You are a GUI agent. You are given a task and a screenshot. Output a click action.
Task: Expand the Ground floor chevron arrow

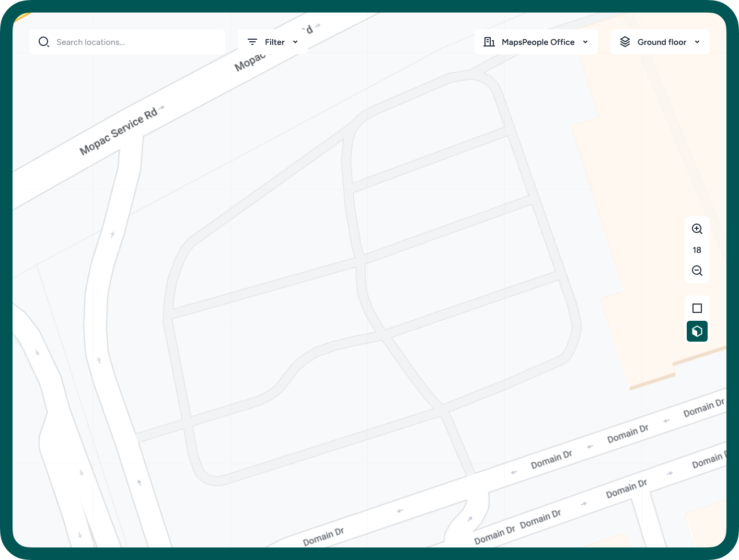(x=697, y=42)
